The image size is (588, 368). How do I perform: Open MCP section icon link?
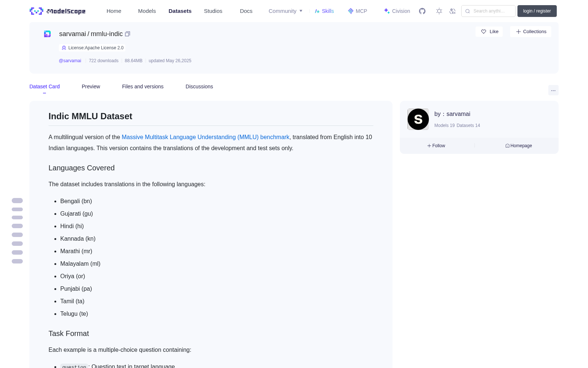357,11
